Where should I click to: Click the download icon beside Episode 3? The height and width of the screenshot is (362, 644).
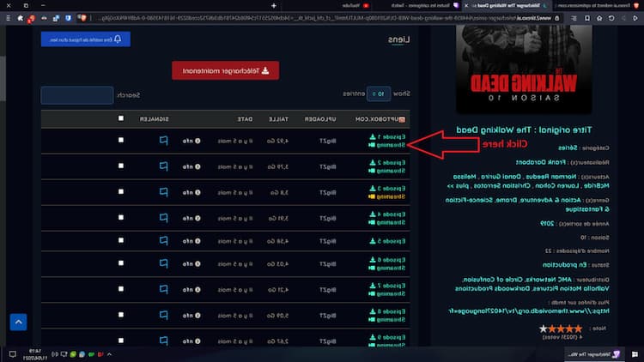[x=373, y=189]
